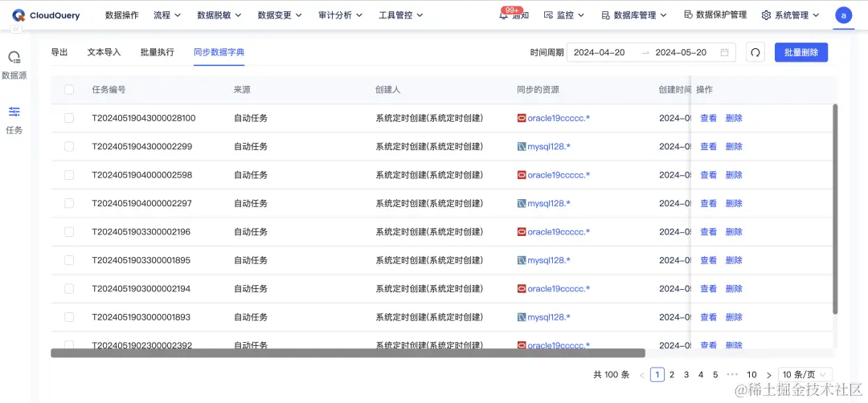Check the row T2024051903300002196 checkbox
Viewport: 868px width, 403px height.
69,232
